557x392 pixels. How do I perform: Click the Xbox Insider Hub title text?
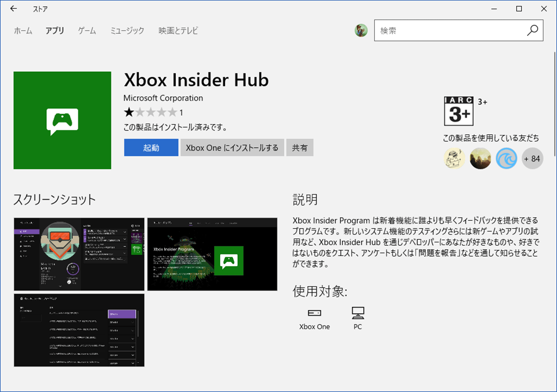196,80
